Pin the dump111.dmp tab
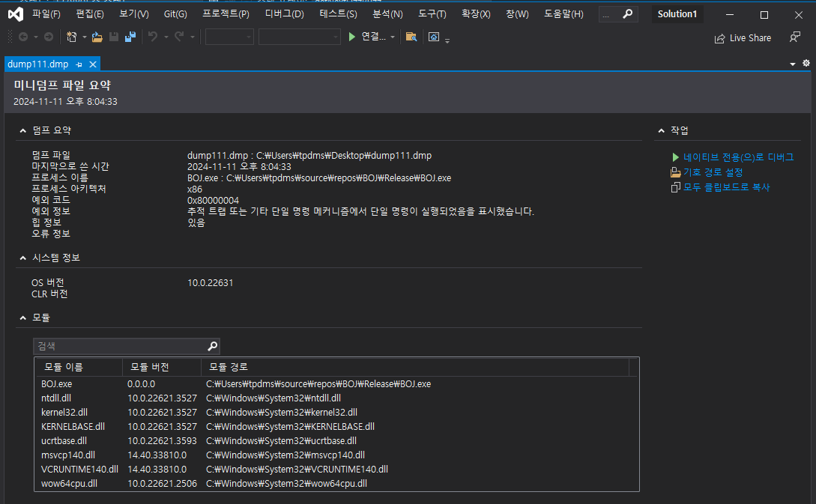The image size is (816, 504). coord(79,64)
